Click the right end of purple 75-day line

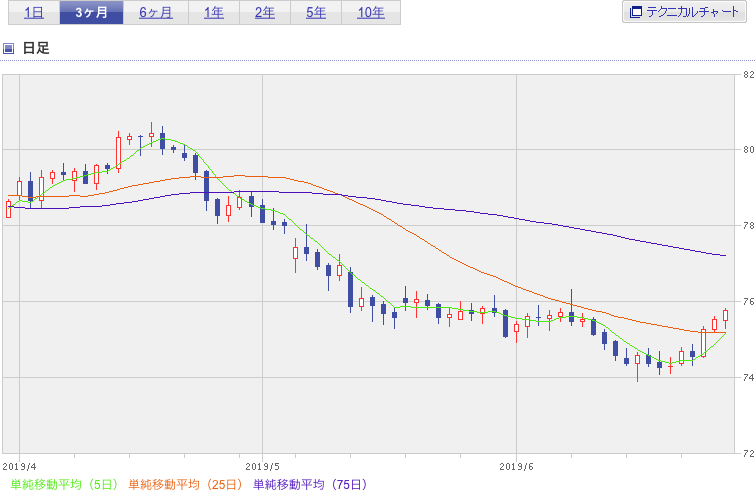pos(725,255)
